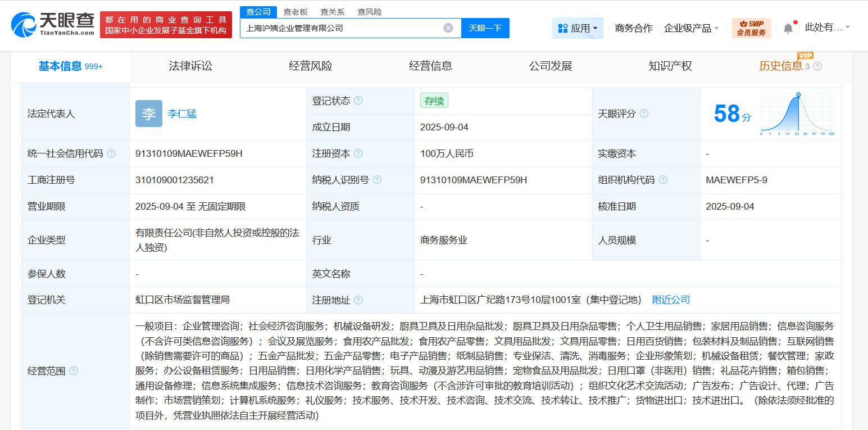Screen dimensions: 868x430
Task: Click the question mark next to 注册资本
Action: [358, 153]
